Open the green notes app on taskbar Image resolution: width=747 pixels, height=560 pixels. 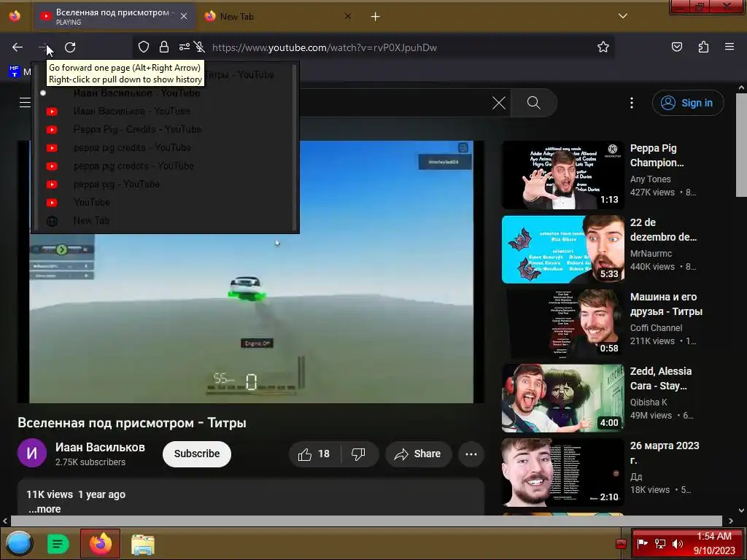[x=58, y=543]
